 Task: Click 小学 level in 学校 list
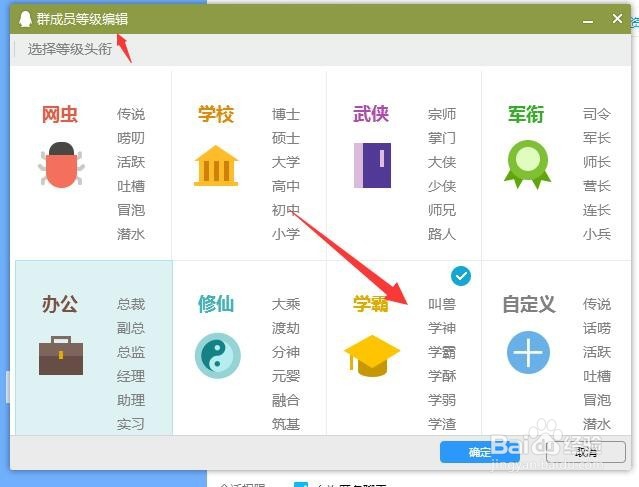pos(286,234)
